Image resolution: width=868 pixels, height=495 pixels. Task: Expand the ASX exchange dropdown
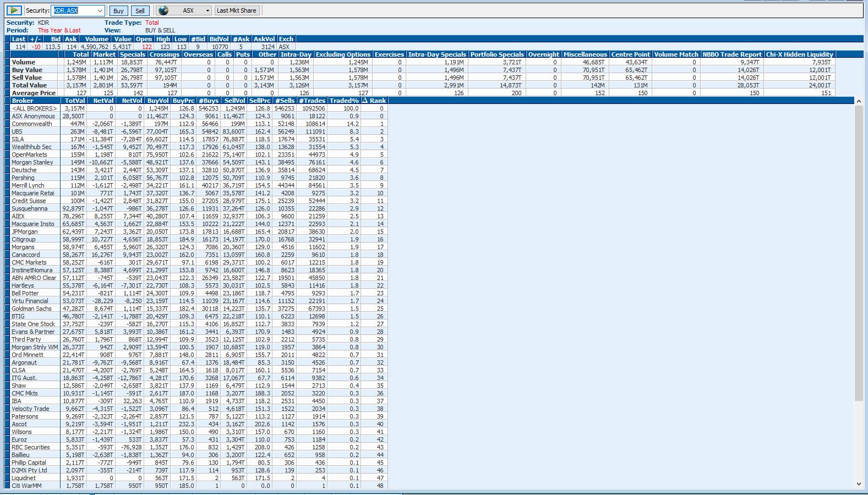[x=208, y=10]
